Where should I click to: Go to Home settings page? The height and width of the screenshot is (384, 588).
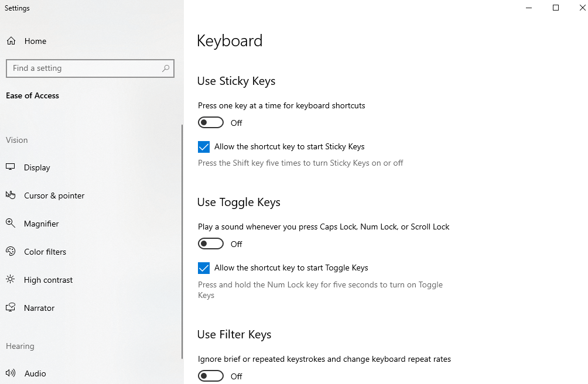coord(35,40)
